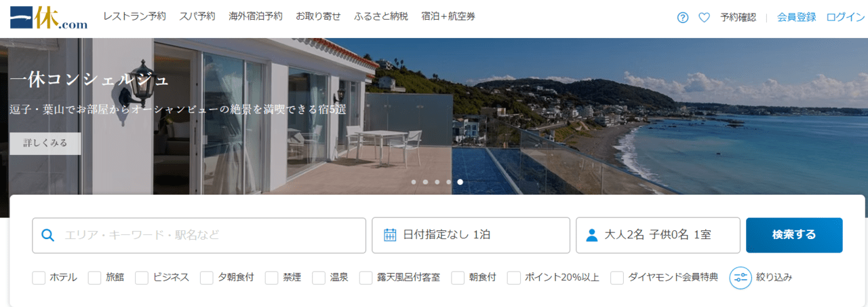This screenshot has height=307, width=868.
Task: Click the 詳しくみる banner button
Action: 45,143
